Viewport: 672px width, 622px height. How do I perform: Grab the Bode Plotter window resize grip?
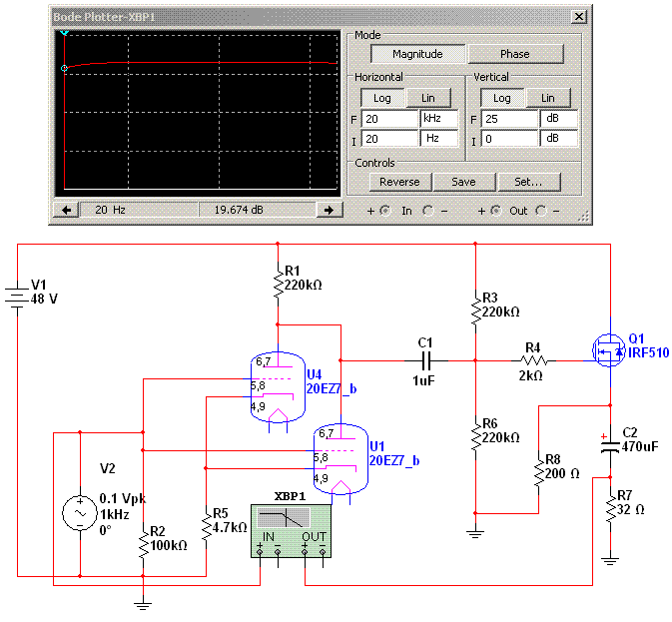click(x=583, y=217)
